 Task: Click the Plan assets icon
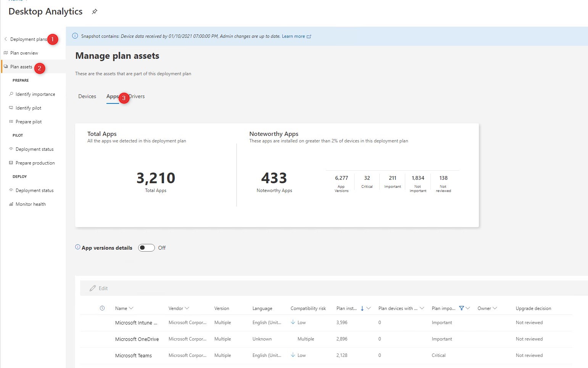coord(6,66)
